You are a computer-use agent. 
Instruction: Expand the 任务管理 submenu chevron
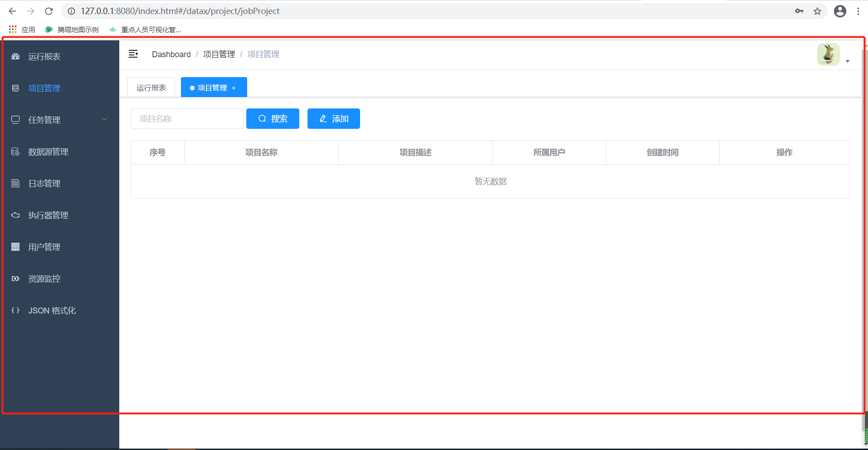click(105, 119)
